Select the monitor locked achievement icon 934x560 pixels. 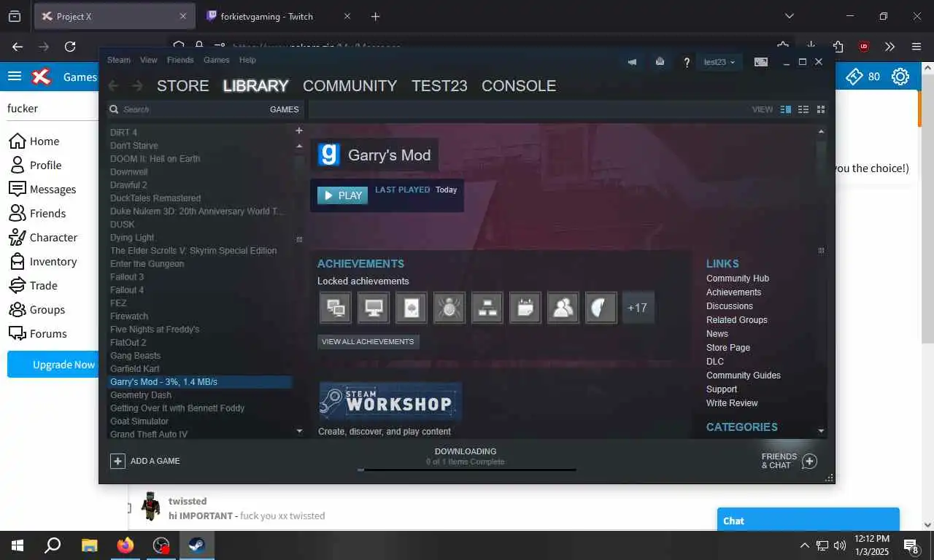point(374,308)
